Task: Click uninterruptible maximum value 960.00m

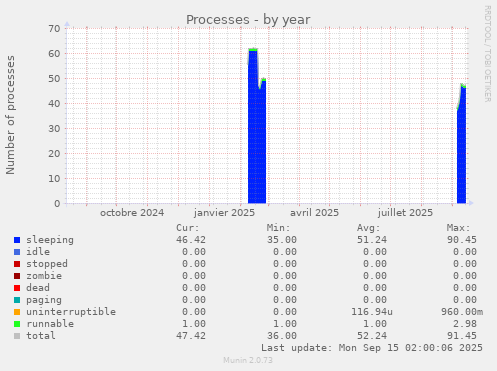Action: tap(462, 312)
